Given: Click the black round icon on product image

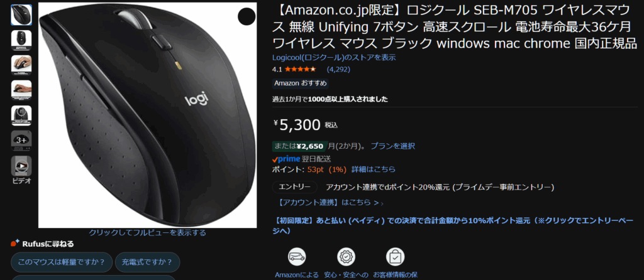Looking at the screenshot, I should pos(247,16).
